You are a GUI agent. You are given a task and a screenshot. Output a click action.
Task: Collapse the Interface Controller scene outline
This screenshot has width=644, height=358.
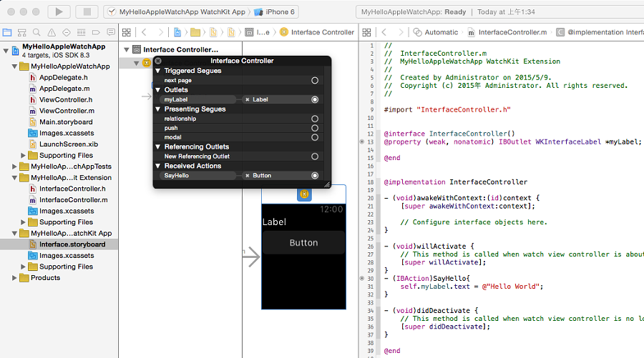[x=127, y=49]
